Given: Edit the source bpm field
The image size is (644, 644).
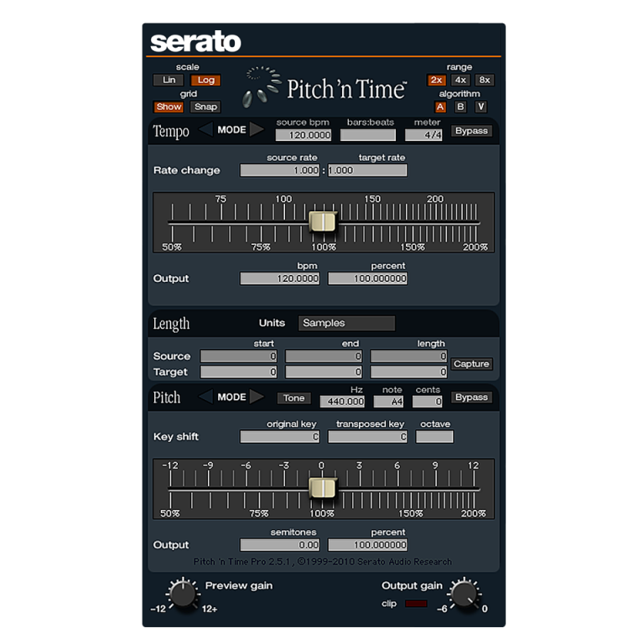Looking at the screenshot, I should click(x=304, y=135).
